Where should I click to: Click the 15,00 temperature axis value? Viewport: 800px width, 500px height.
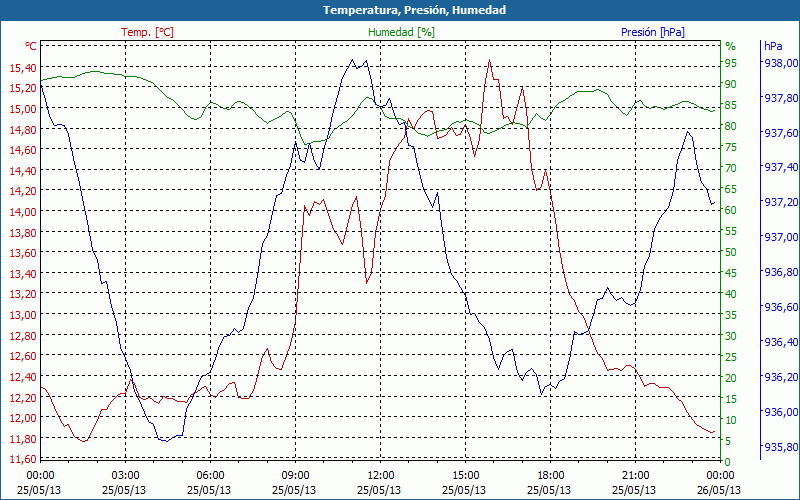pos(23,108)
